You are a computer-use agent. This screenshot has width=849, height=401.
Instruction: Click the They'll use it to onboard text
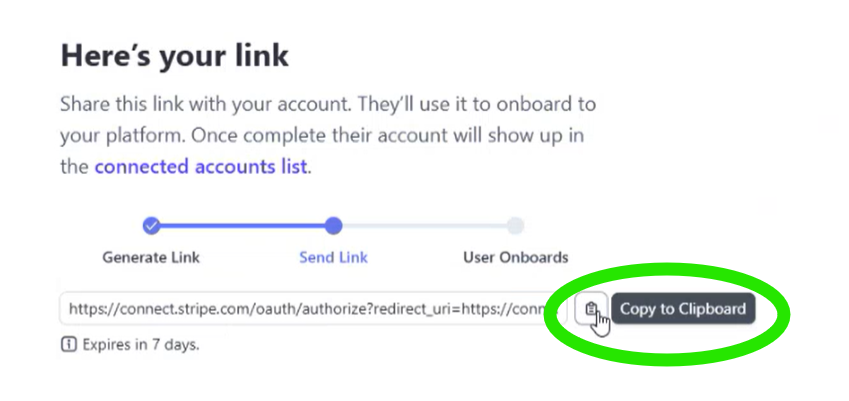click(x=477, y=104)
